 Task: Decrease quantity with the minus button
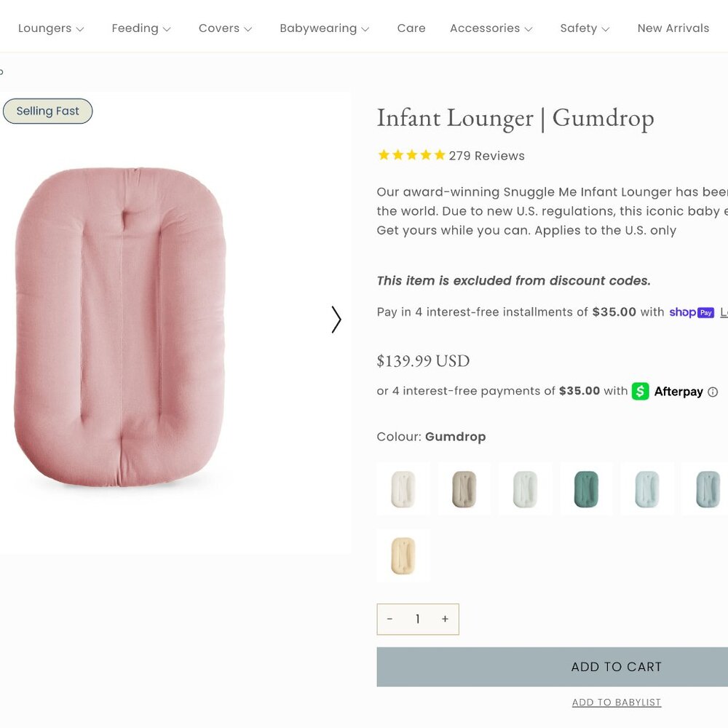click(x=390, y=619)
